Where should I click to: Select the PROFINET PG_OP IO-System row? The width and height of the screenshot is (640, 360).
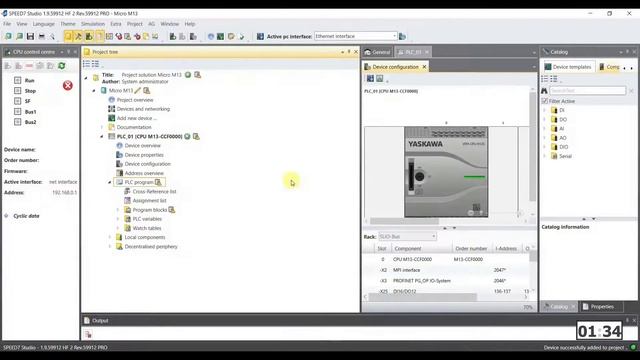pos(447,281)
